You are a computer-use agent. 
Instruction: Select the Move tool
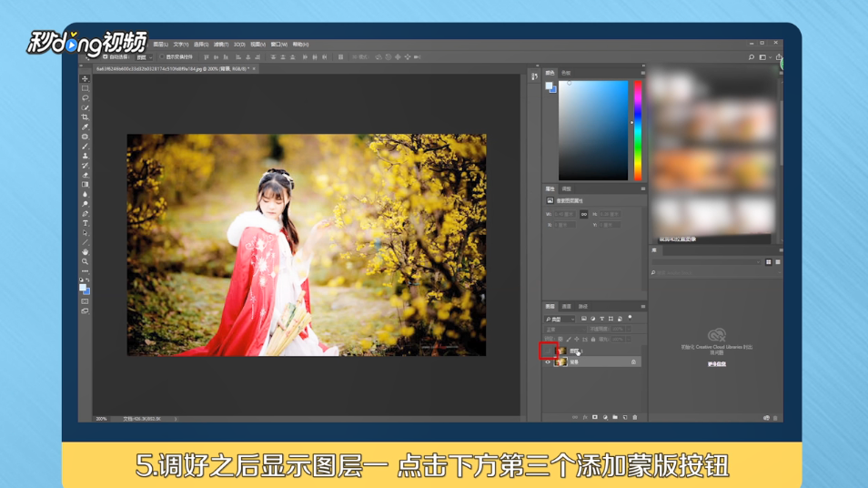pos(86,78)
